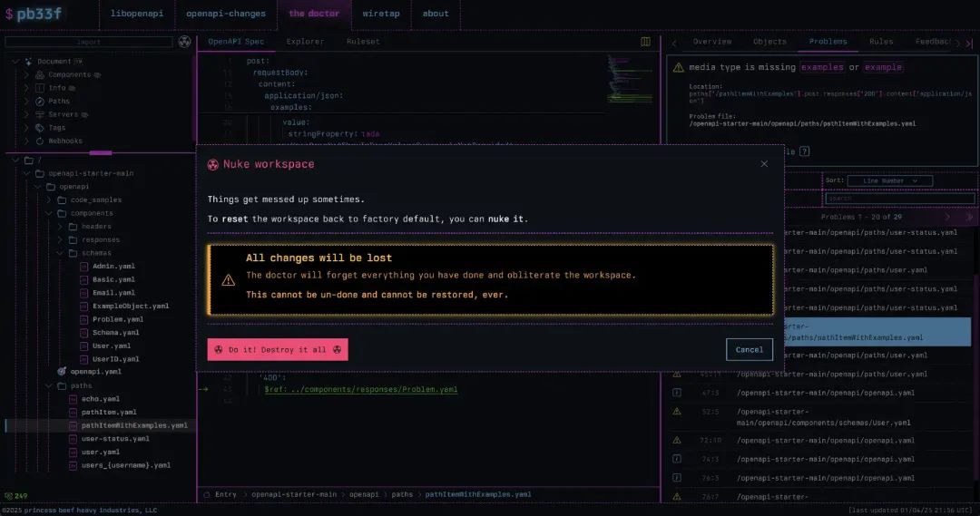Close the Nuke workspace dialog with the X

(764, 164)
